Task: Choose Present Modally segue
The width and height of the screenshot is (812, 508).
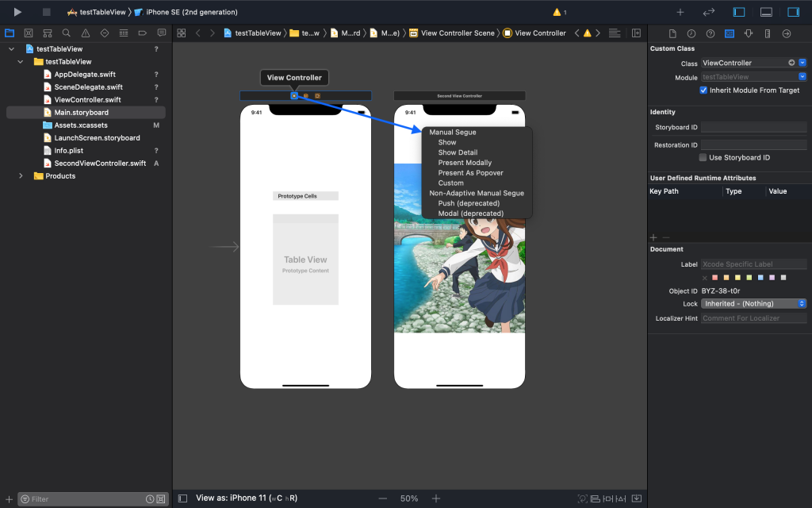Action: pyautogui.click(x=465, y=163)
